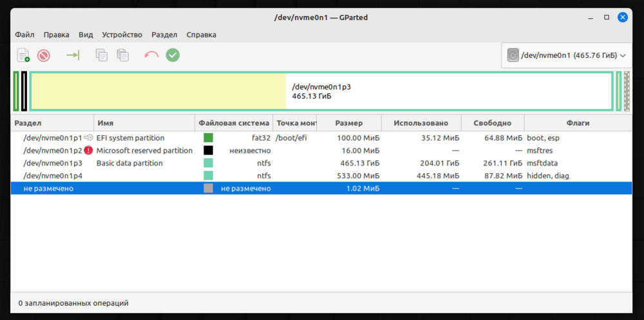Click the Undo last operation icon
This screenshot has height=320, width=644.
pyautogui.click(x=151, y=55)
